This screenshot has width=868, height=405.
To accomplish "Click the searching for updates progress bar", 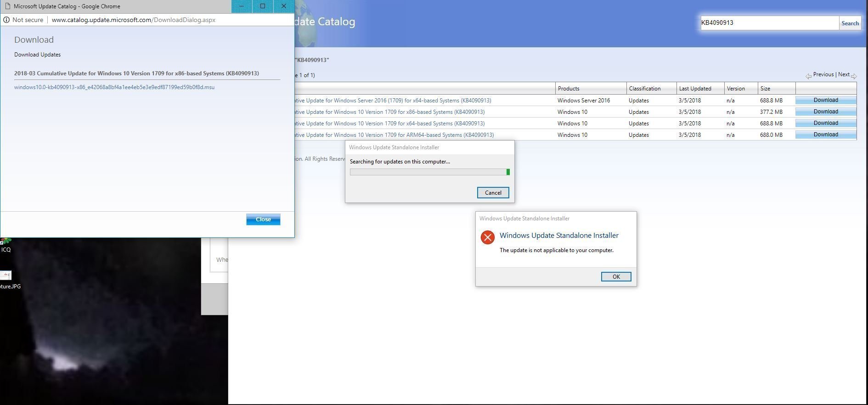I will click(x=430, y=172).
